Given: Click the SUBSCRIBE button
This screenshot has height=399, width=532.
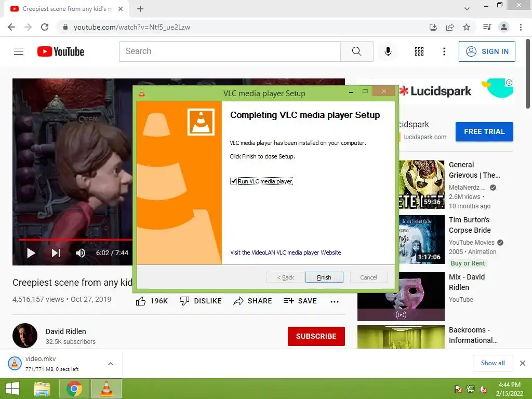Looking at the screenshot, I should point(316,336).
